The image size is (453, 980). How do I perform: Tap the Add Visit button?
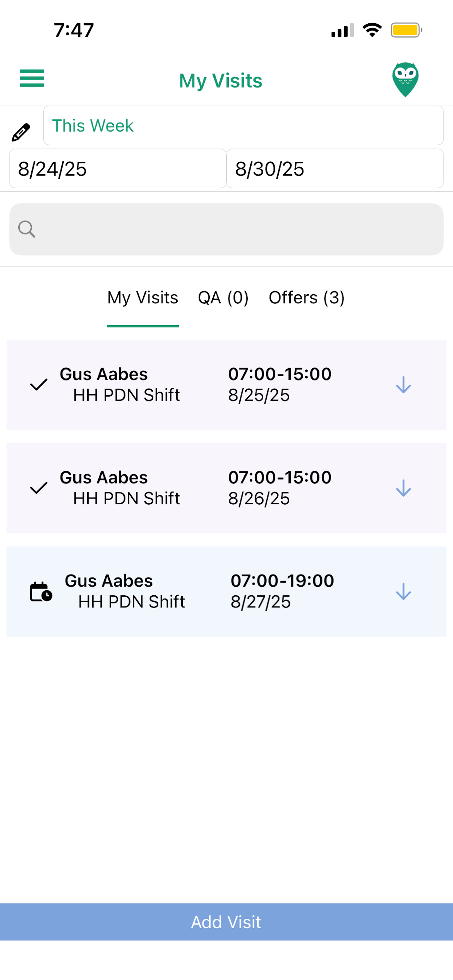226,922
